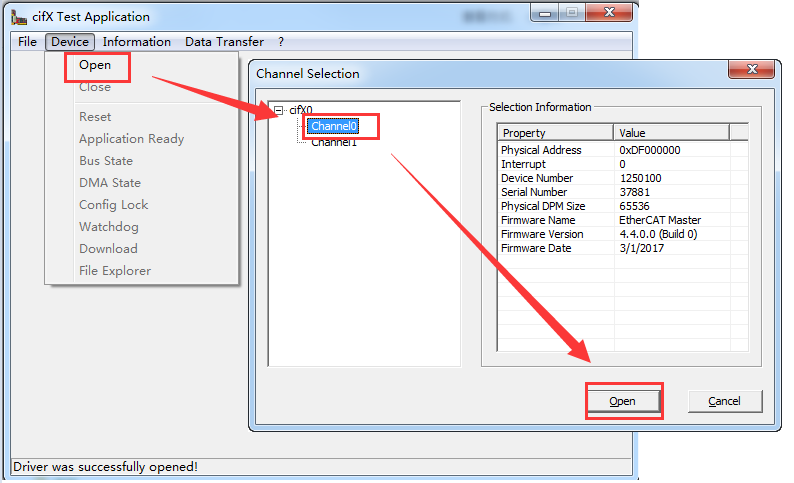Collapse the cifX0 tree node

(279, 110)
